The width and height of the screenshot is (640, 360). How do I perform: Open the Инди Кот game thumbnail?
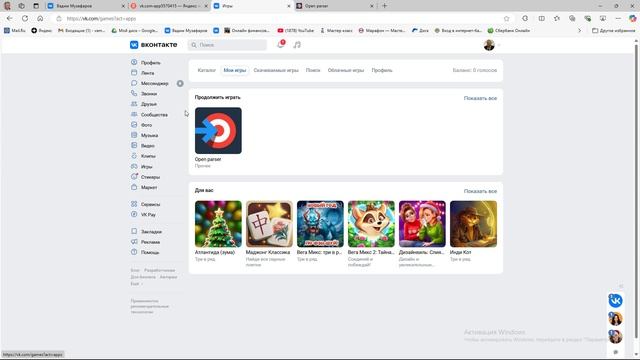tap(473, 224)
